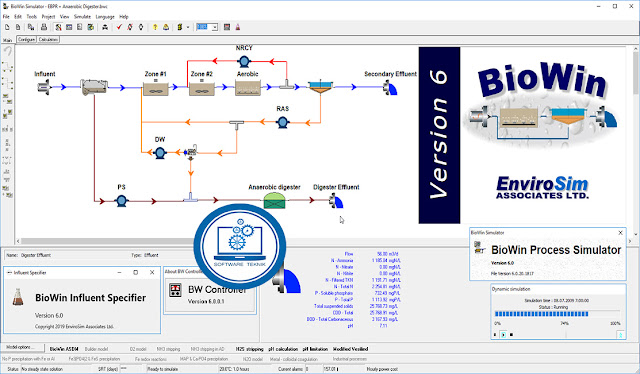Switch to the Calculators tab
Screen dimensions: 640x374
click(x=48, y=40)
